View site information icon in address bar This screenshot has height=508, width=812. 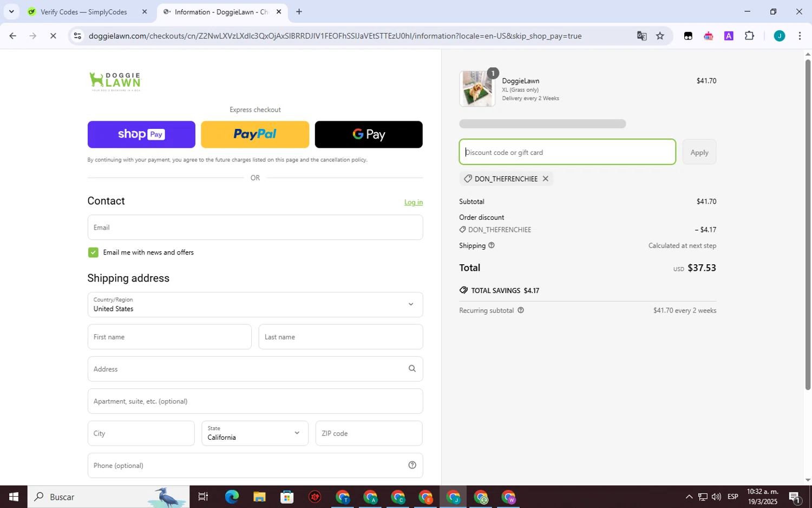[x=77, y=36]
